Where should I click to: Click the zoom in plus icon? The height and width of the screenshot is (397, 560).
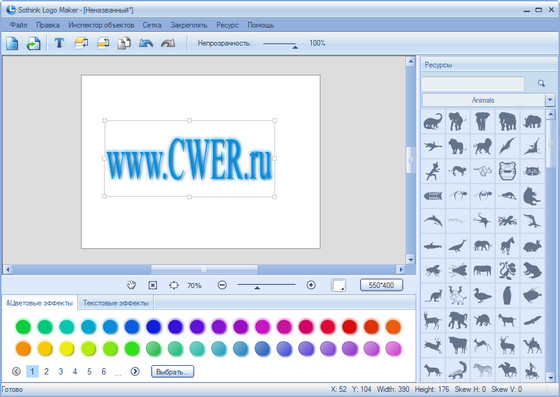[x=311, y=285]
